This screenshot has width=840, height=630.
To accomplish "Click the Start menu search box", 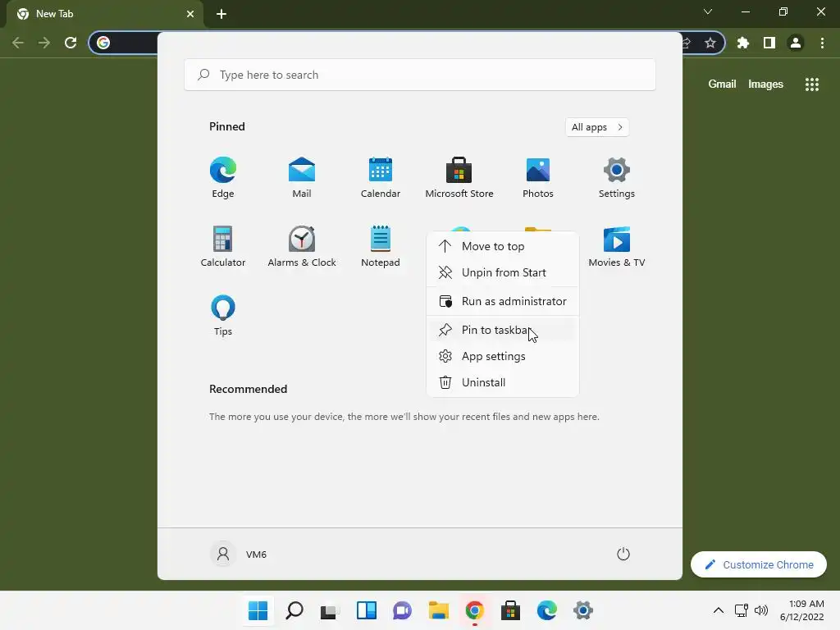I will 420,75.
